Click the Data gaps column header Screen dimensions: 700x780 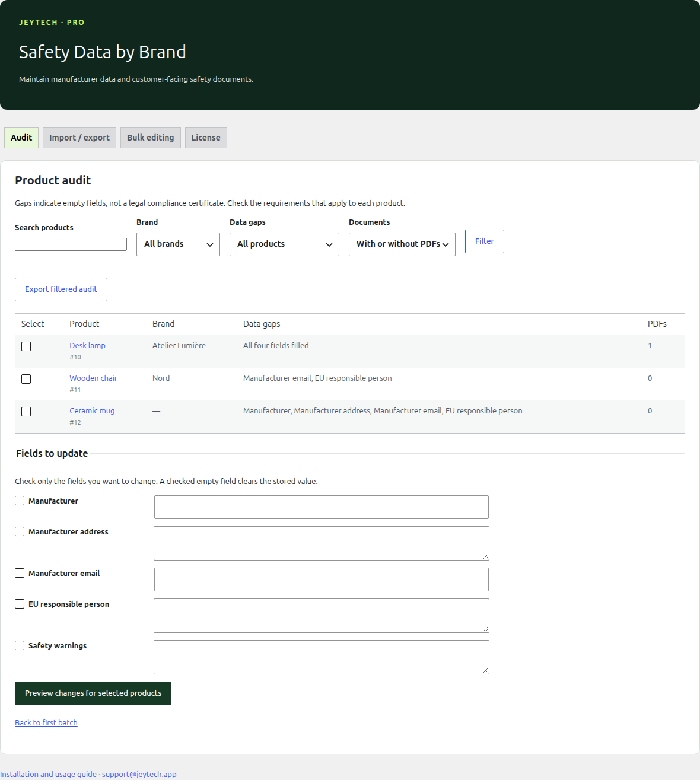[262, 324]
